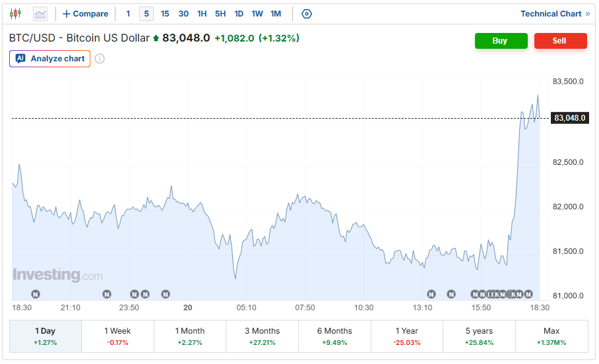
Task: Switch to candlestick chart type icon
Action: tap(15, 14)
